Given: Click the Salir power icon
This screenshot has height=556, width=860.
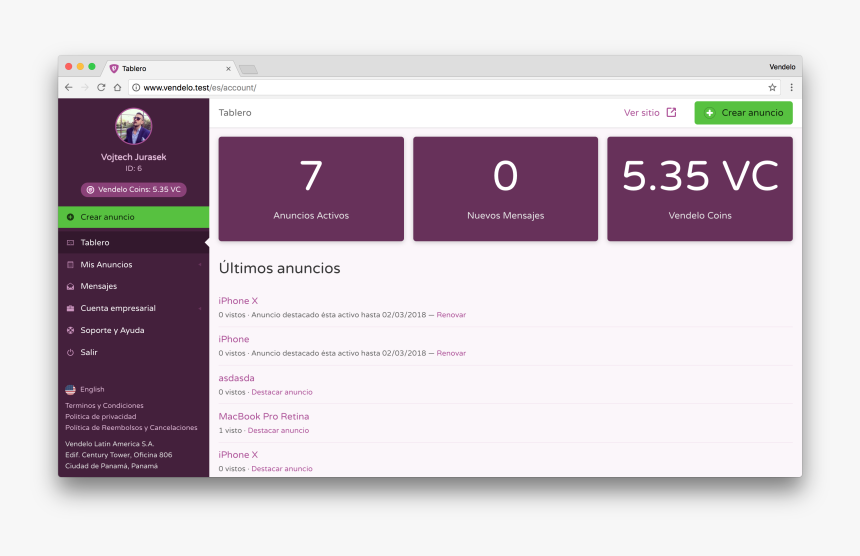Looking at the screenshot, I should coord(70,353).
